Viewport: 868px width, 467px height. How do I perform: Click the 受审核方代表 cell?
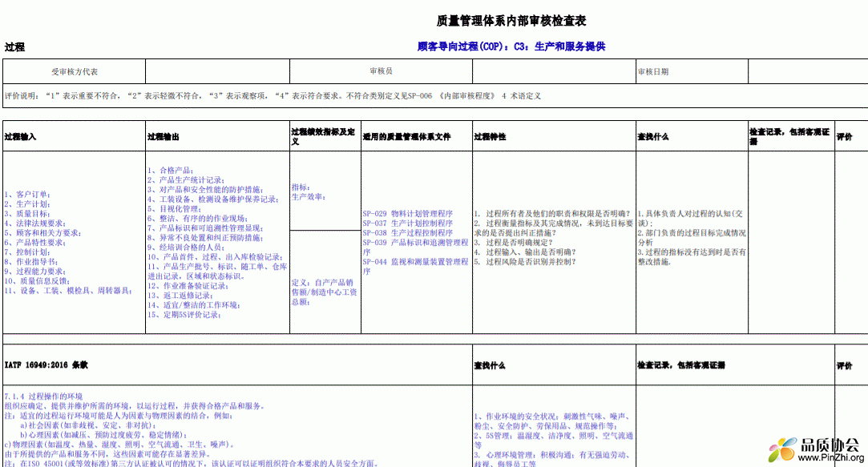click(75, 71)
